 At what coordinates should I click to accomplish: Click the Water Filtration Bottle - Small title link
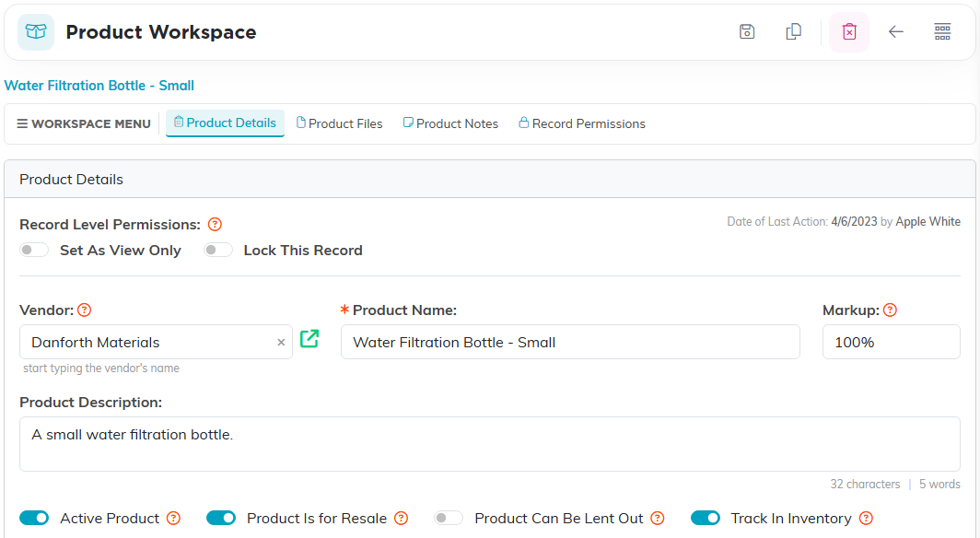99,86
